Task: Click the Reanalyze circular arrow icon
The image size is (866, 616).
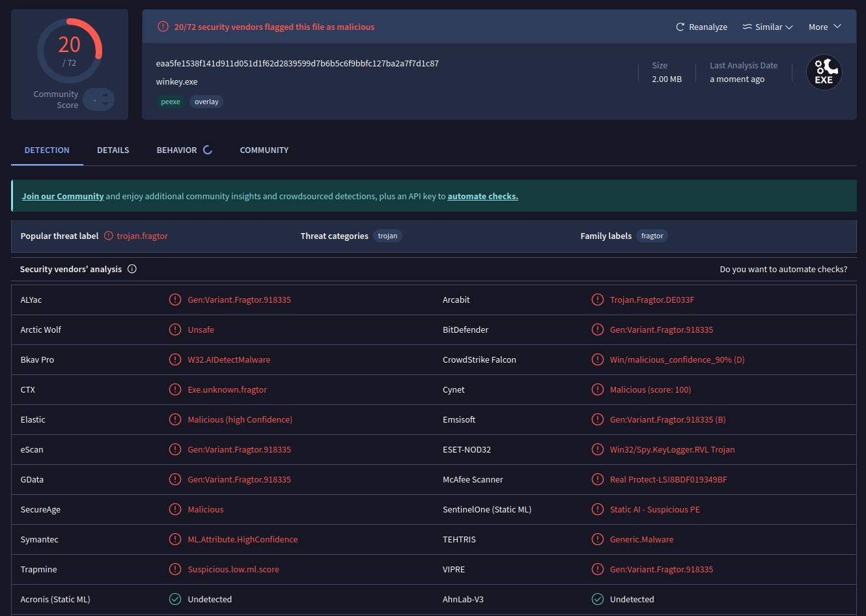Action: tap(680, 27)
